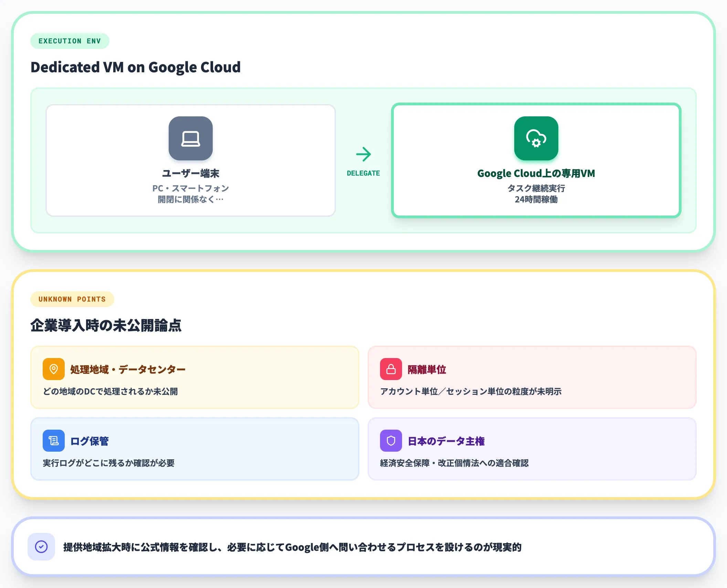
Task: Click どの地域のDCで処理されるか未公開 text
Action: pyautogui.click(x=110, y=391)
